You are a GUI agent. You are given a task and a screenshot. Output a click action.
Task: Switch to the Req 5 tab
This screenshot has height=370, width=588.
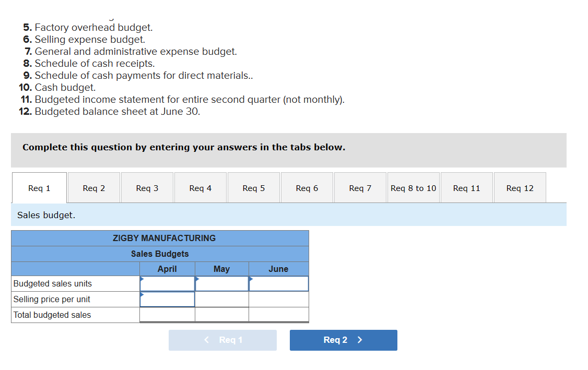(253, 187)
